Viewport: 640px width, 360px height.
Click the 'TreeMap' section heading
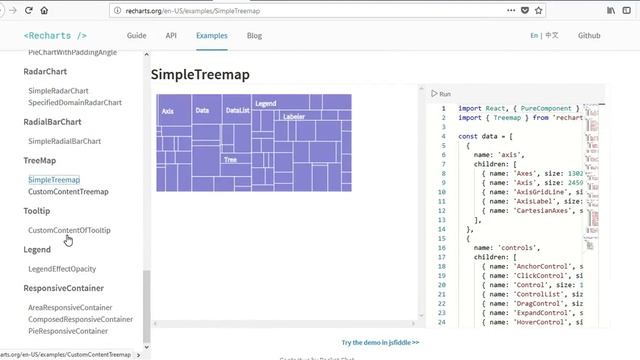40,160
